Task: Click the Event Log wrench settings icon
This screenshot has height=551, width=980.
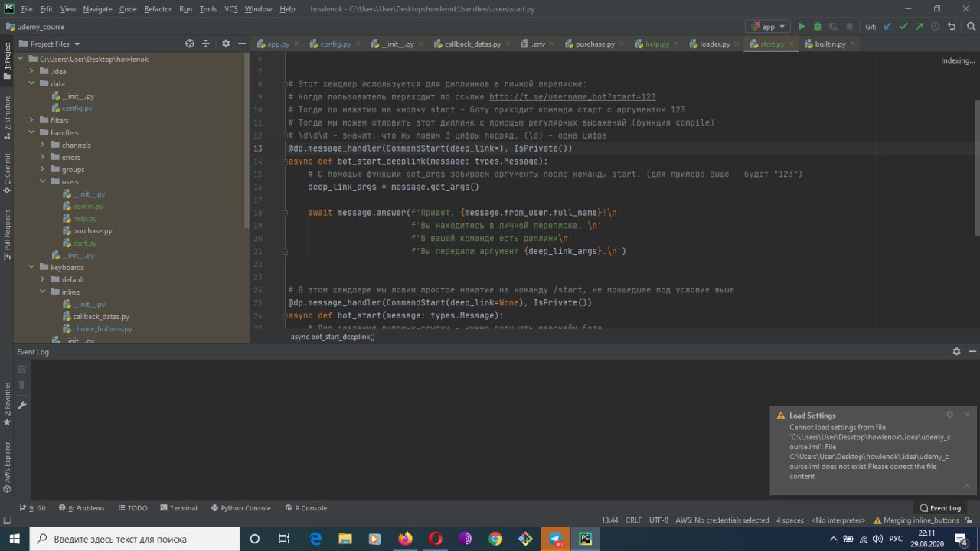Action: point(22,405)
